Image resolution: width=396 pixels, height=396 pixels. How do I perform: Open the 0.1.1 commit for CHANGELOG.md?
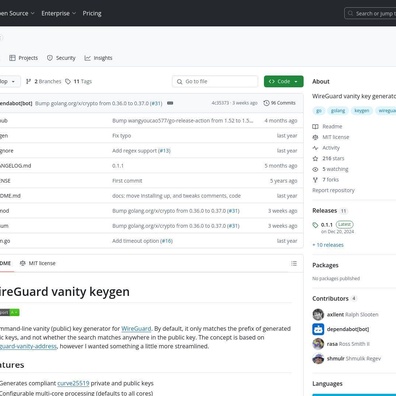[x=118, y=166]
